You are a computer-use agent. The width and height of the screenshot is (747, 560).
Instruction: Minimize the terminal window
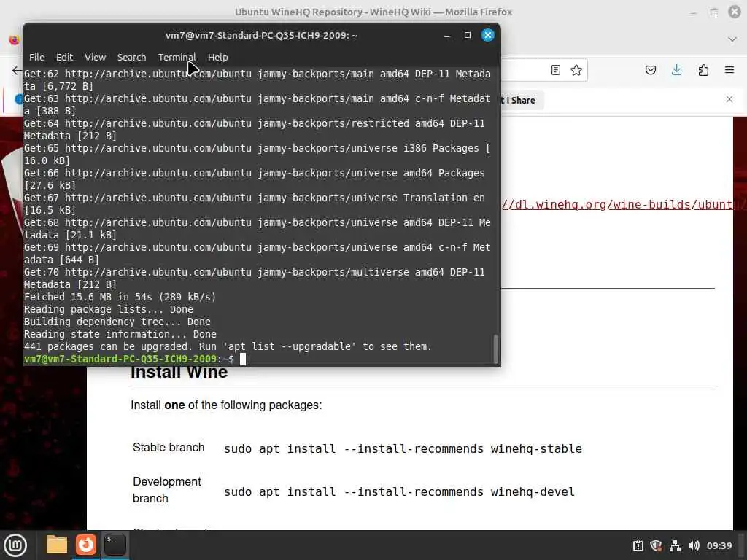pos(447,35)
